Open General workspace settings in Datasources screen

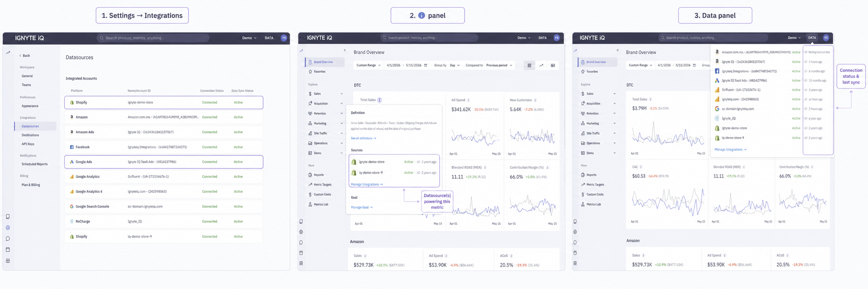coord(27,76)
